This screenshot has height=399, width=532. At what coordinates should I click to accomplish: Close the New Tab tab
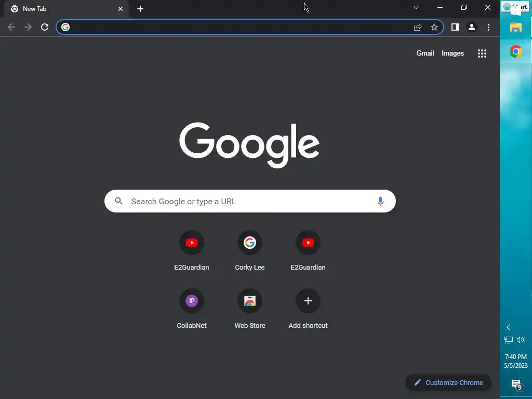click(x=121, y=9)
